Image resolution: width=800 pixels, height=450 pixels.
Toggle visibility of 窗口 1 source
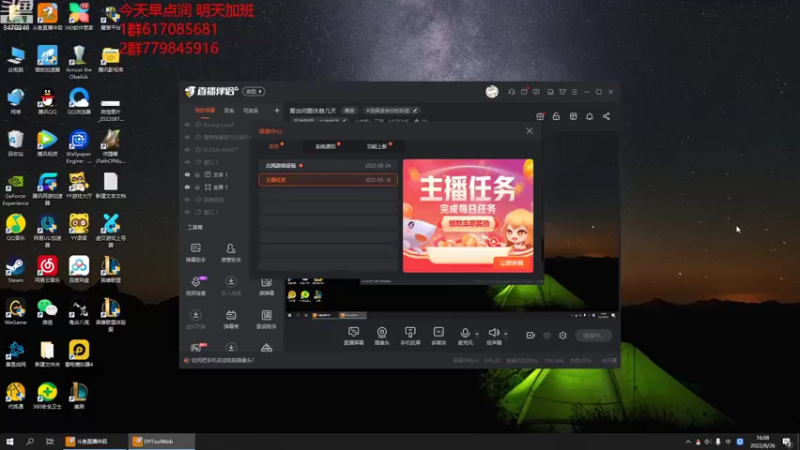coord(187,212)
